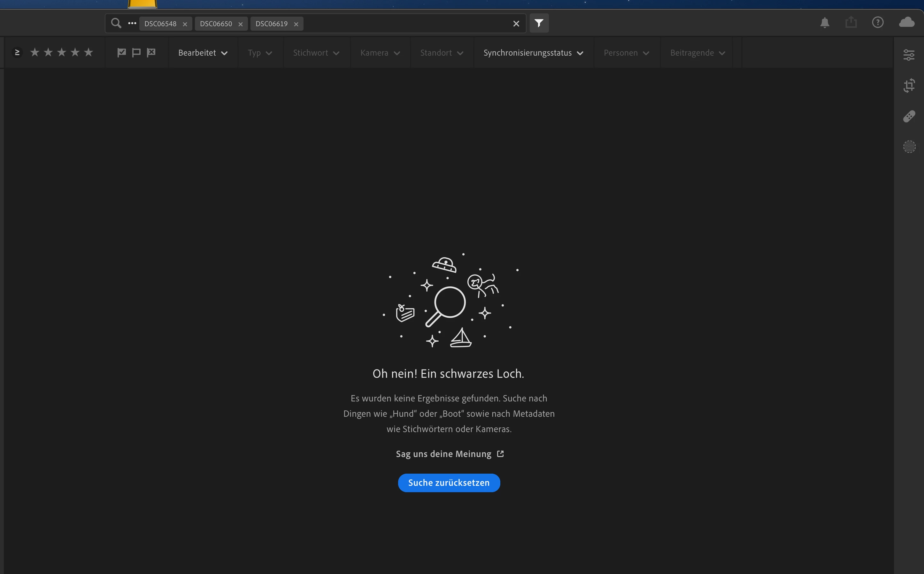The width and height of the screenshot is (924, 574).
Task: Select the Crop and rotate tool
Action: tap(909, 85)
